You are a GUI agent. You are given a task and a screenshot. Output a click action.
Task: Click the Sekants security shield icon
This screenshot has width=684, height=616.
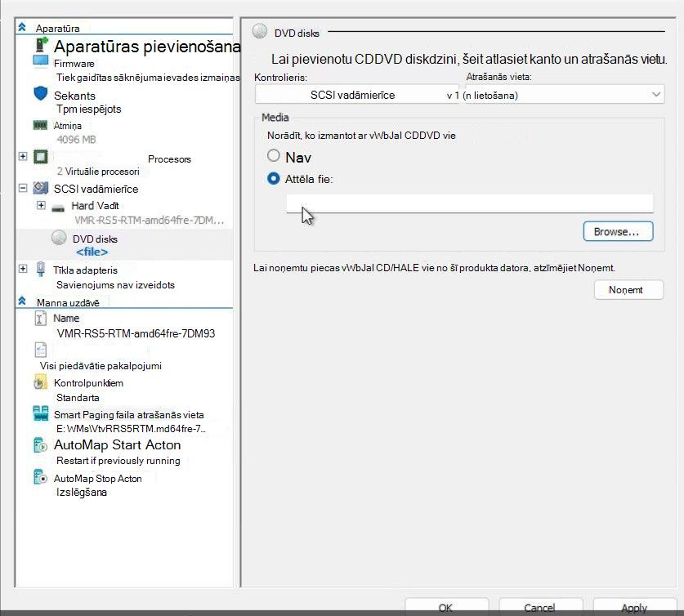coord(41,93)
